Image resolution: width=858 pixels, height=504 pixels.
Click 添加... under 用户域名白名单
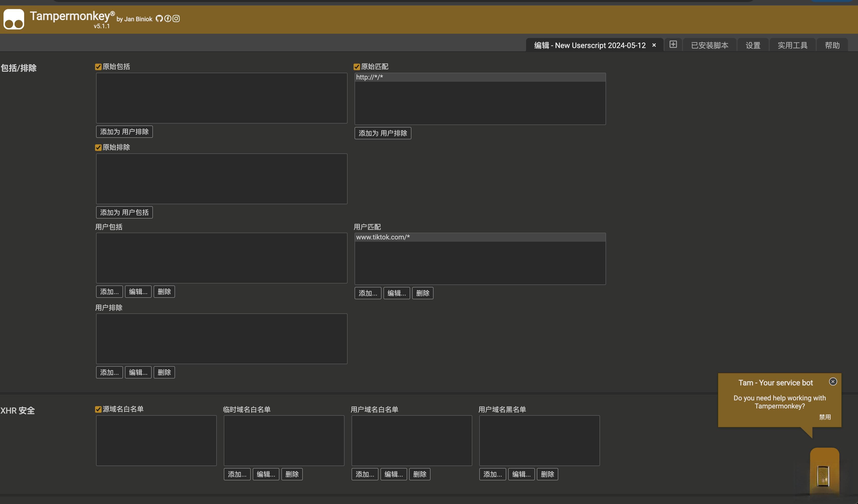(365, 474)
